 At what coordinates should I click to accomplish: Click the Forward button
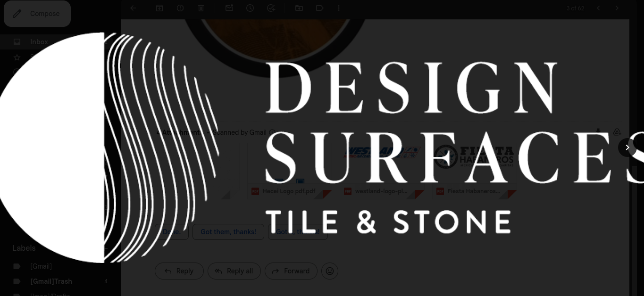(x=291, y=271)
